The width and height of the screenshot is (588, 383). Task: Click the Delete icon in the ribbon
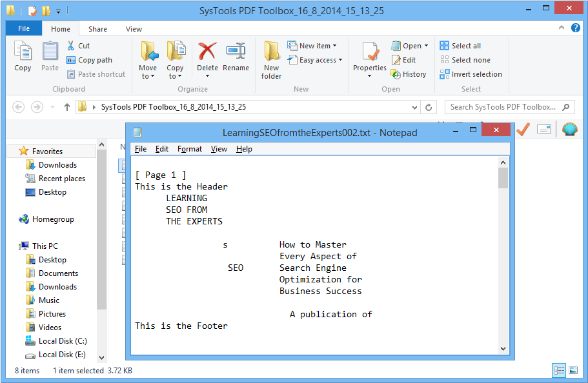(207, 52)
